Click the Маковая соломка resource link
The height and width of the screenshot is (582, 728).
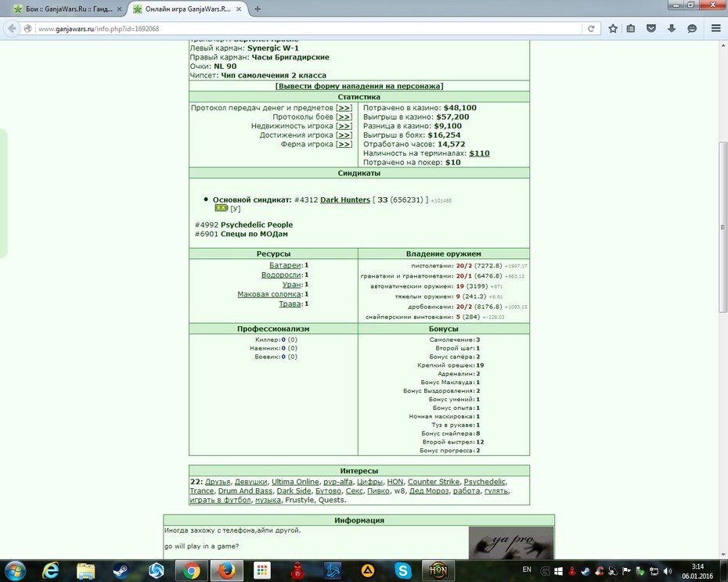point(269,294)
